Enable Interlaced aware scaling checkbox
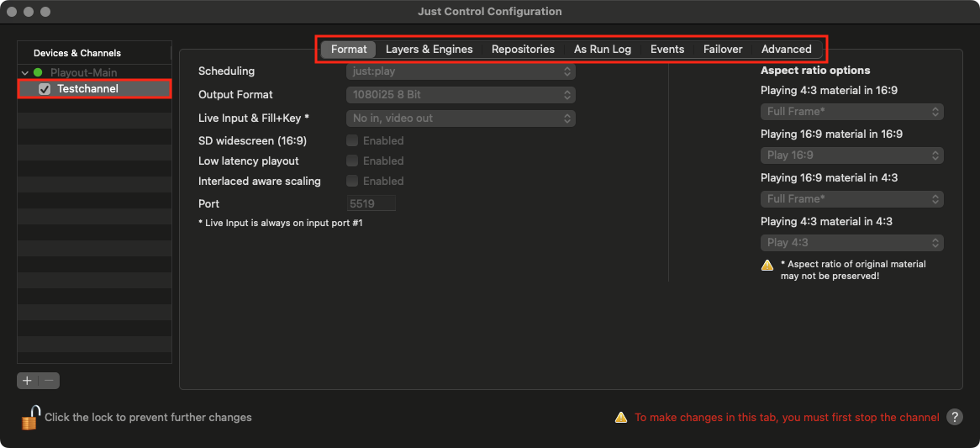Image resolution: width=980 pixels, height=448 pixels. [x=352, y=181]
